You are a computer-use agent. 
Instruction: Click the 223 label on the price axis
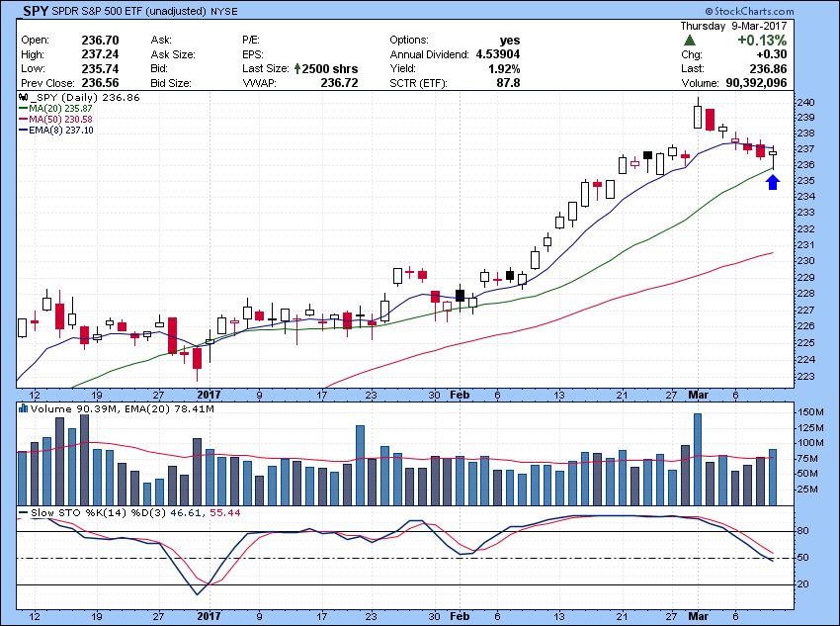(805, 376)
